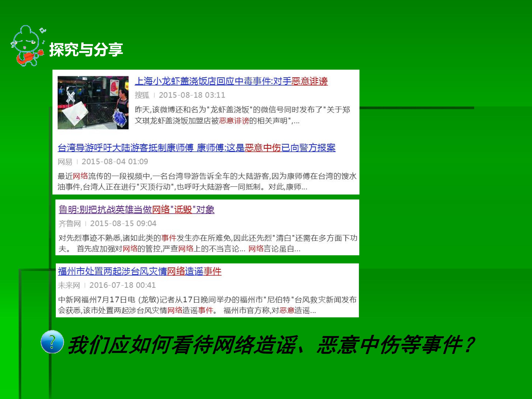
Task: Click the 探究与分享 slide title
Action: (86, 50)
